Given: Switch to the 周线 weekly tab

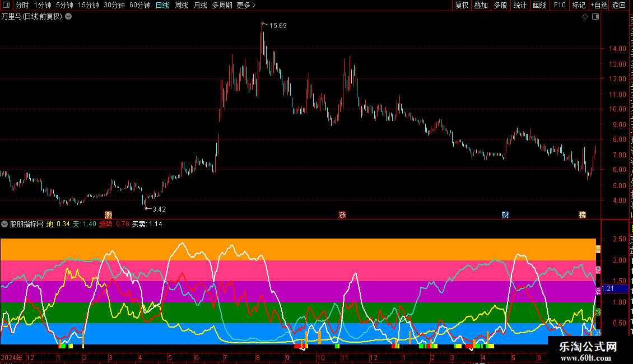Looking at the screenshot, I should 181,5.
